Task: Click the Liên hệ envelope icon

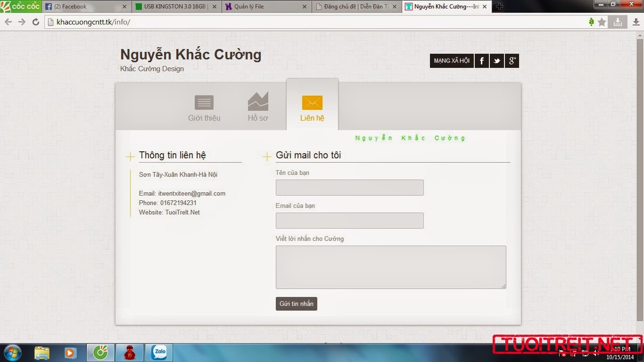Action: click(x=312, y=102)
